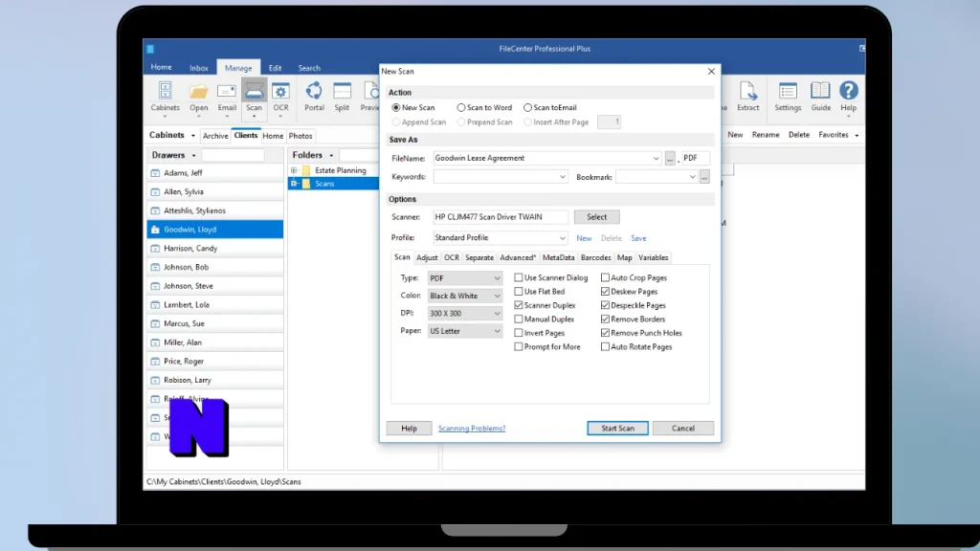Click the Estate Planning folder icon

pos(306,170)
